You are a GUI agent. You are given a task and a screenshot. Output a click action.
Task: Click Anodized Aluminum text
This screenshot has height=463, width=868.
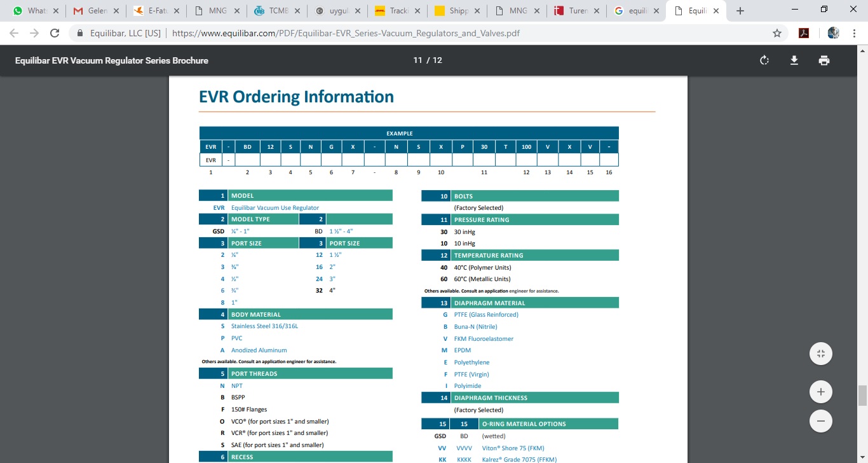point(259,350)
